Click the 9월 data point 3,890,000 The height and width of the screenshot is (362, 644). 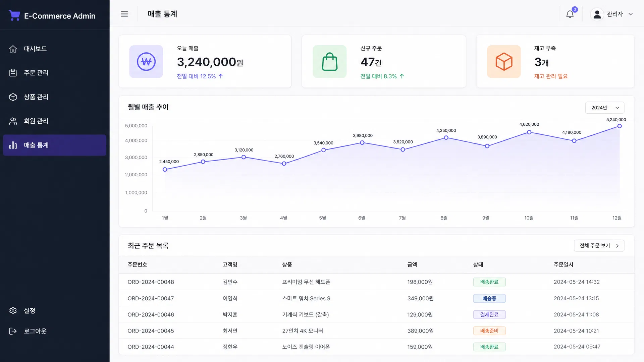pos(487,146)
